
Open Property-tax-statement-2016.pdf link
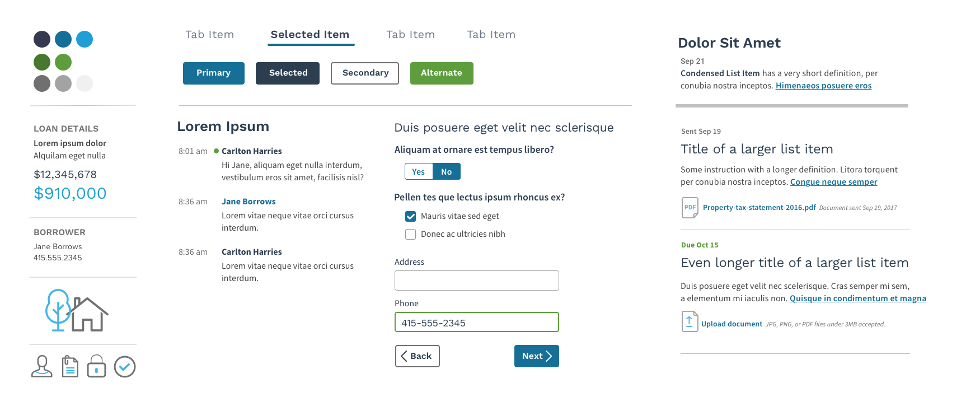(x=759, y=207)
